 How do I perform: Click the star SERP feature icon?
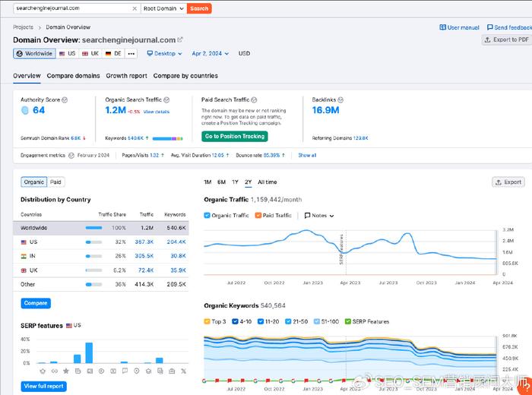click(x=66, y=371)
